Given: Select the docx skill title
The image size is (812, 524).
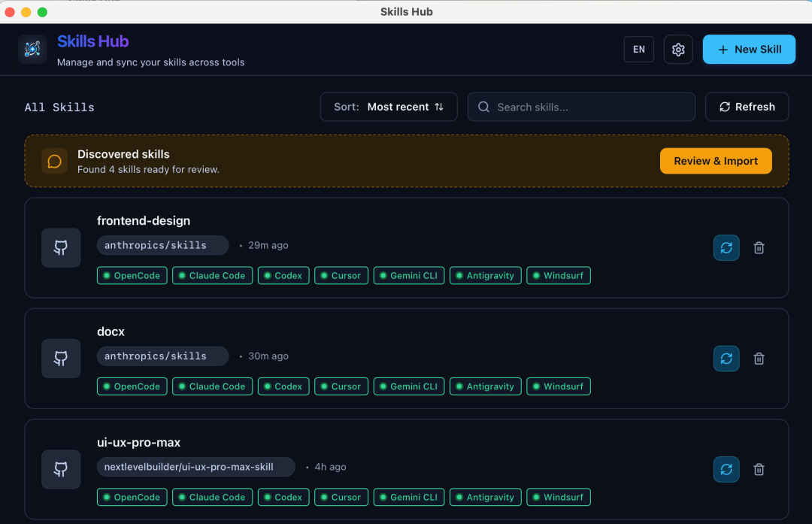Looking at the screenshot, I should (x=111, y=332).
